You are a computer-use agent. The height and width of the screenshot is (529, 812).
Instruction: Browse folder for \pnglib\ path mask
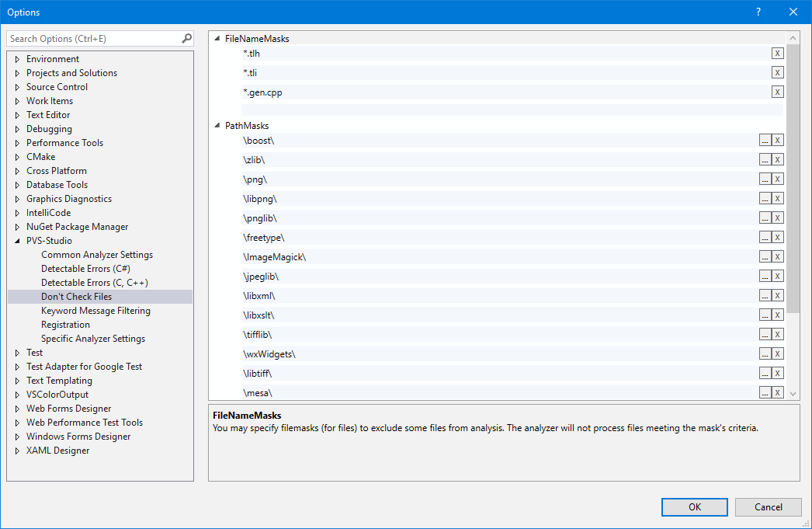(765, 218)
